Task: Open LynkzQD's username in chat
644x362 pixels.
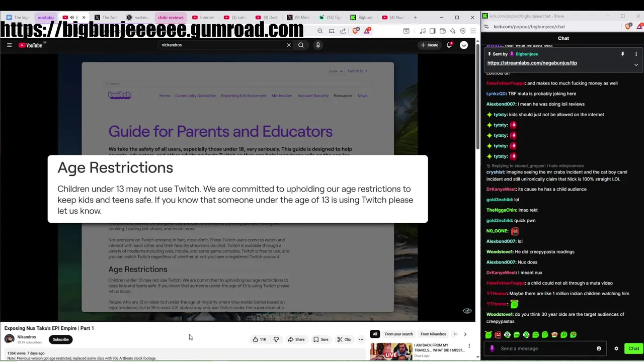Action: [496, 94]
